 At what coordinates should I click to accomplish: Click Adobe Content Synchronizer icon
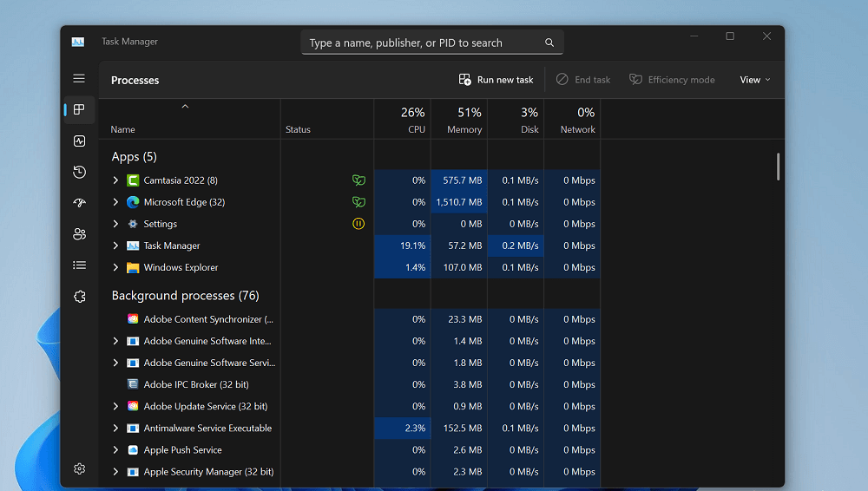click(133, 319)
